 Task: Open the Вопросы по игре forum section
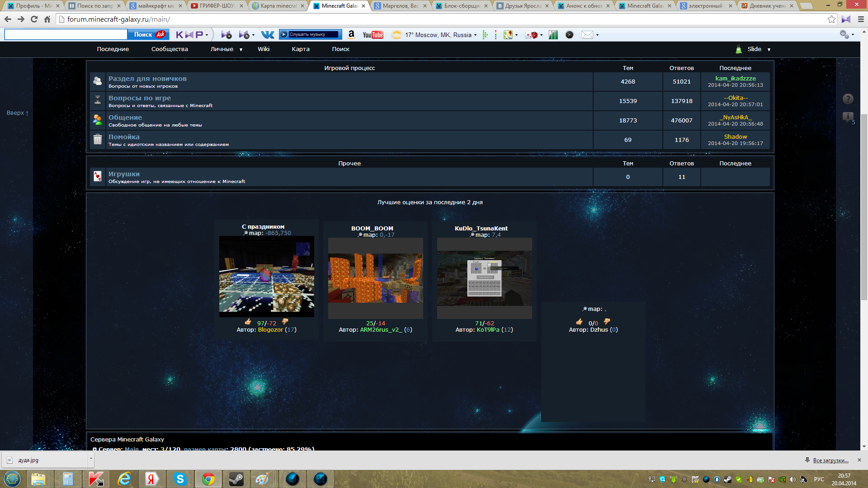coord(139,98)
